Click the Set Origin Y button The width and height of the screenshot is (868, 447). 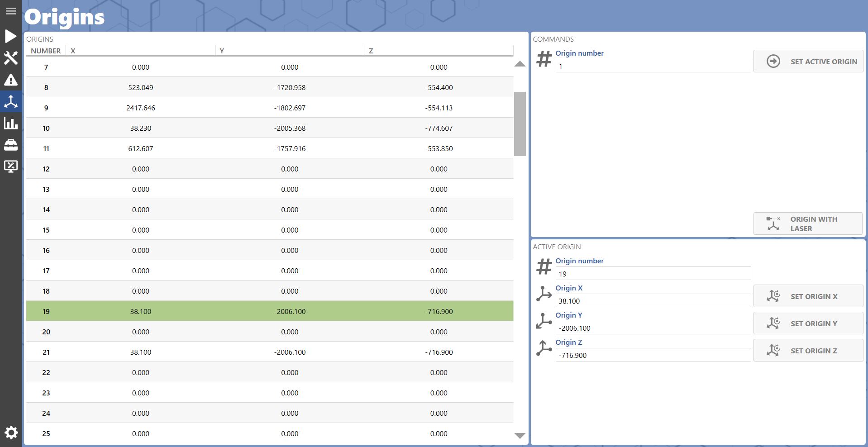click(808, 323)
